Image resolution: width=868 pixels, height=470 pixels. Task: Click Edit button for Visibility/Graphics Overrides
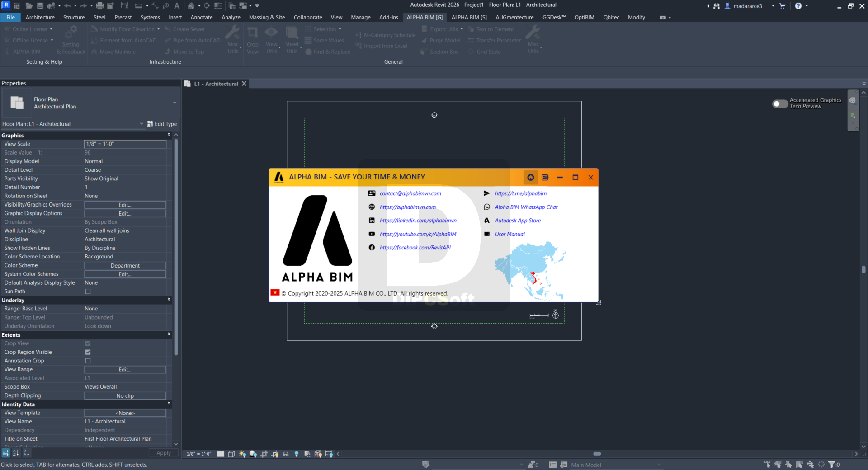[125, 205]
